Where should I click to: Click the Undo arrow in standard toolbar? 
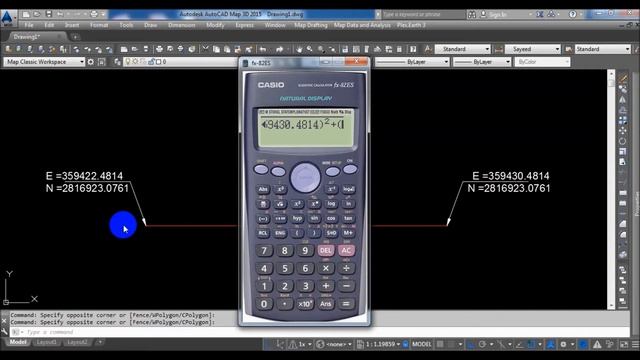(x=263, y=49)
